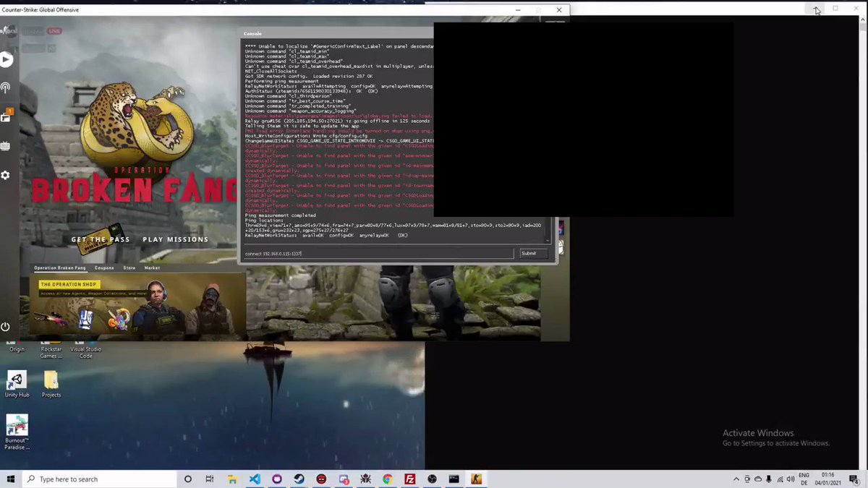Open the notification center icon
This screenshot has width=868, height=488.
coord(853,479)
